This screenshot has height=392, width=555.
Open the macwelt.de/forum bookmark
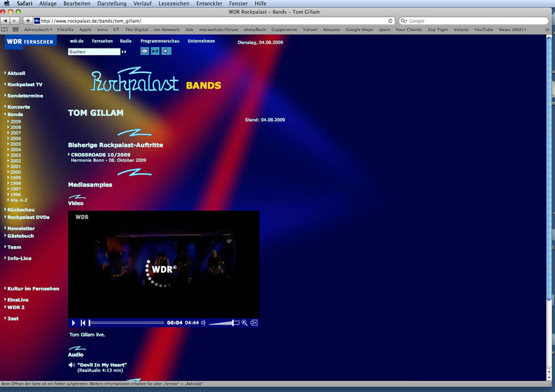[218, 30]
